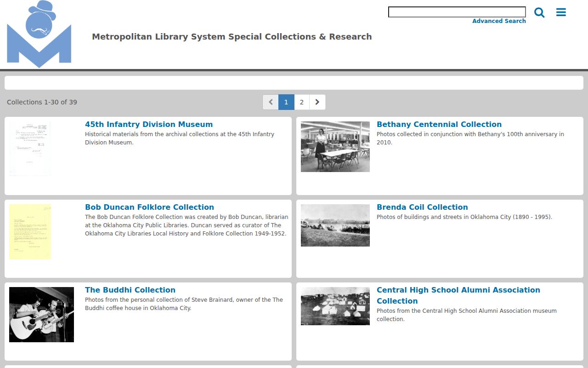Click the Buddhi guitar players photo thumbnail
588x368 pixels.
[41, 315]
